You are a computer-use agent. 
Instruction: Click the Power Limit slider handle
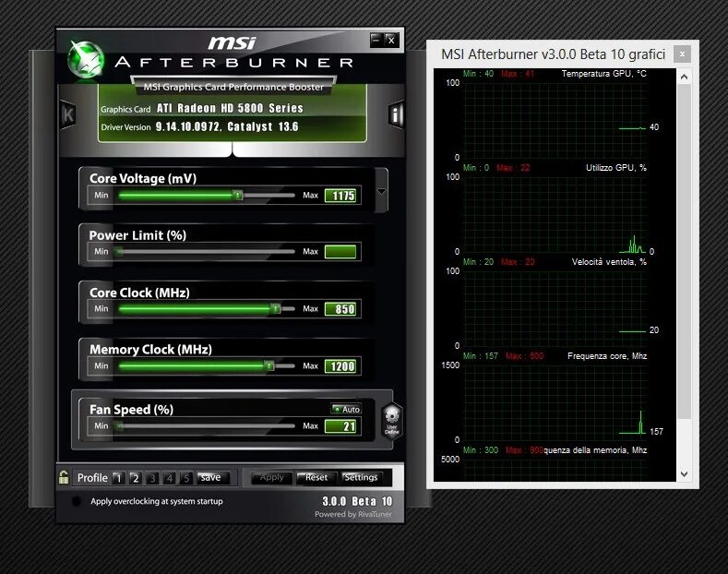coord(119,251)
